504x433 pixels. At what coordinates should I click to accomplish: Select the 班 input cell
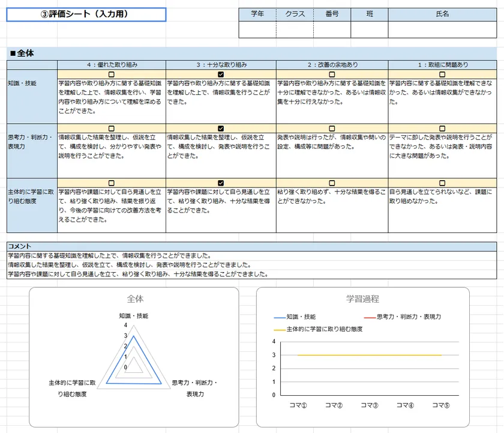point(370,26)
